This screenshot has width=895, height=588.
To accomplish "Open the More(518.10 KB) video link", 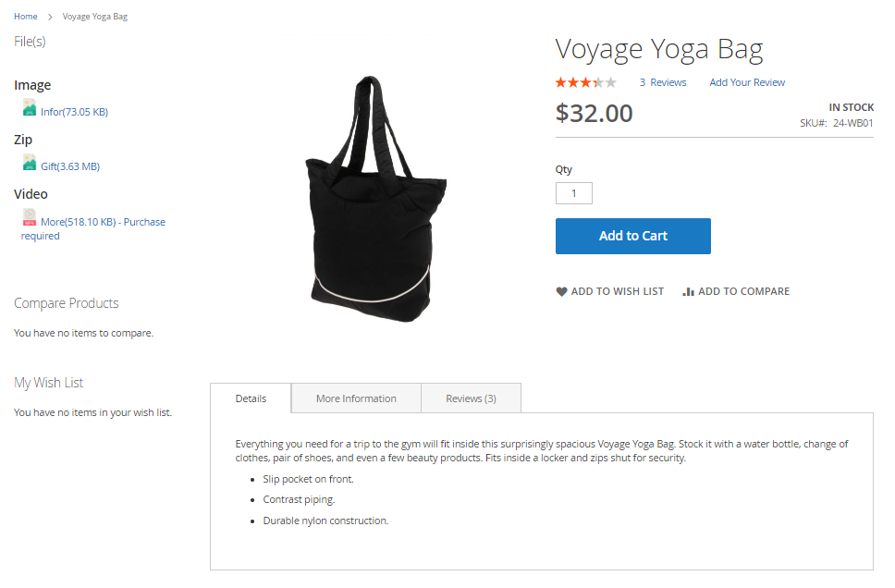I will click(78, 222).
